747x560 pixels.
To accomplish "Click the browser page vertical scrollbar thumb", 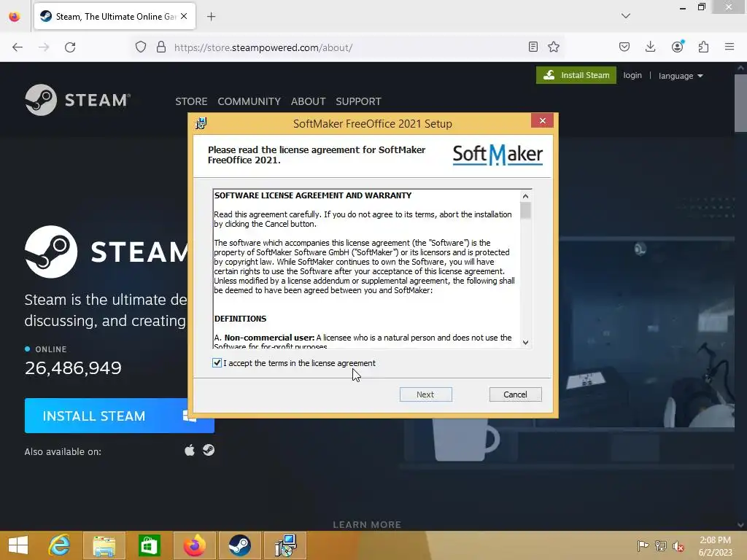I will pyautogui.click(x=740, y=102).
